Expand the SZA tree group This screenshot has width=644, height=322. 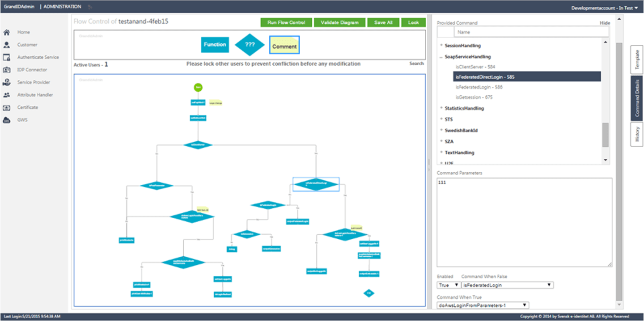441,141
